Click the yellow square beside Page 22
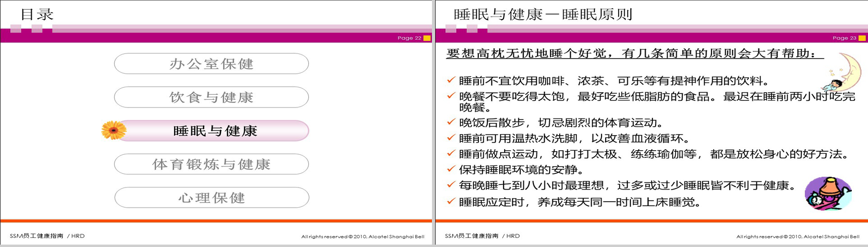The image size is (868, 247). pos(427,38)
